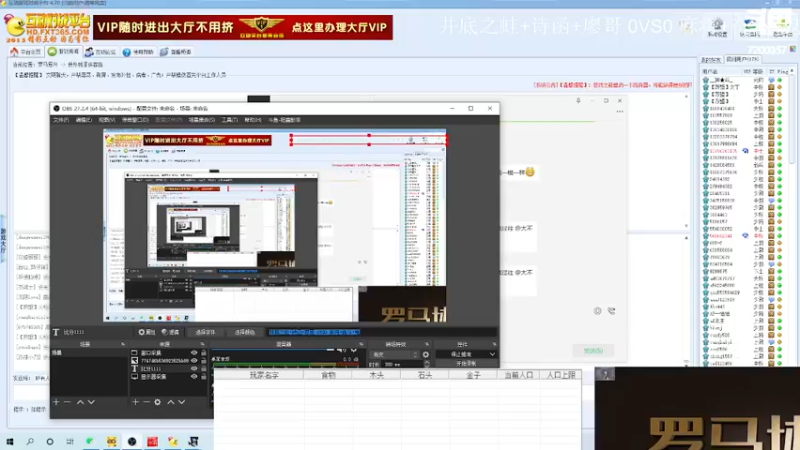The width and height of the screenshot is (800, 450).
Task: Click emoji icon in chat window
Action: point(597,311)
